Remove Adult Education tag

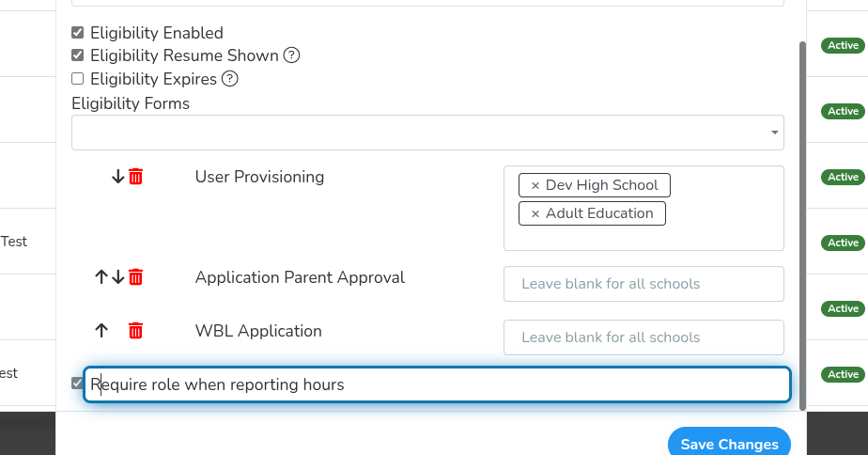point(535,214)
